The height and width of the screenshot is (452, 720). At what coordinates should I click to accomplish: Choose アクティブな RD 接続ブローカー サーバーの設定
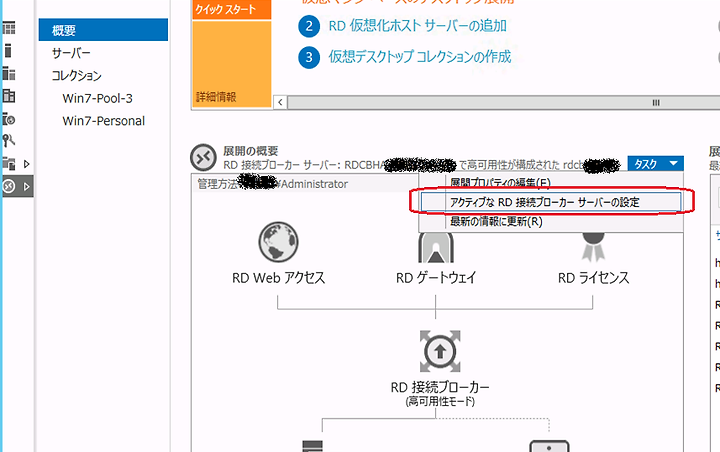pyautogui.click(x=551, y=202)
